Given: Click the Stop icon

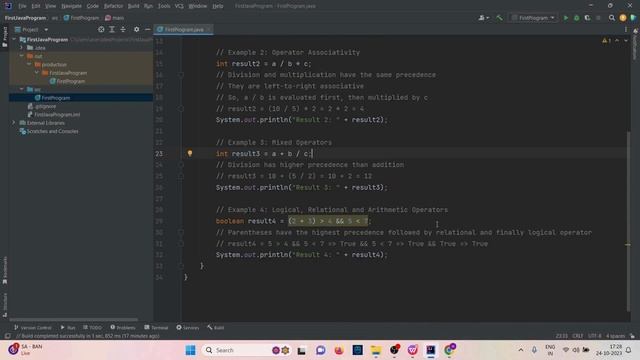Looking at the screenshot, I should click(x=598, y=18).
